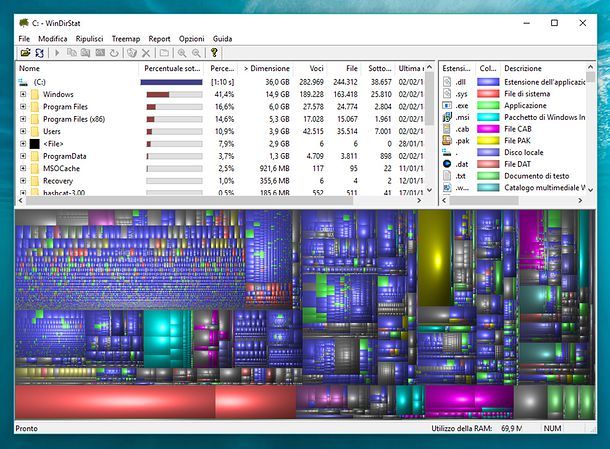Open the Report menu
Image resolution: width=610 pixels, height=449 pixels.
click(x=160, y=39)
